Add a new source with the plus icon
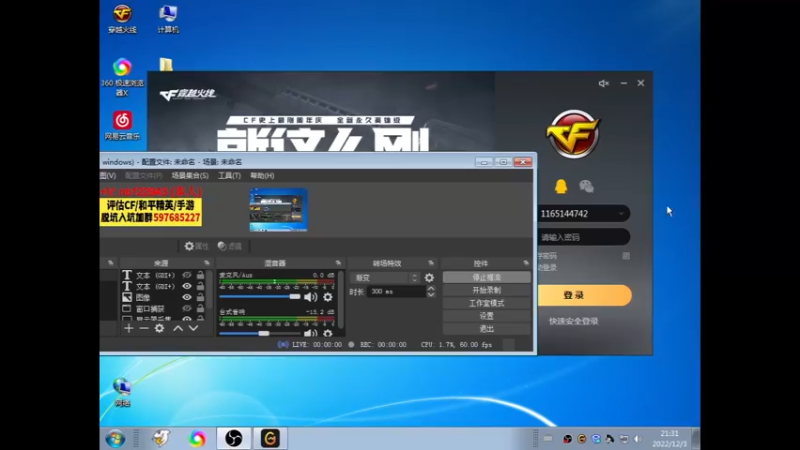 tap(129, 329)
